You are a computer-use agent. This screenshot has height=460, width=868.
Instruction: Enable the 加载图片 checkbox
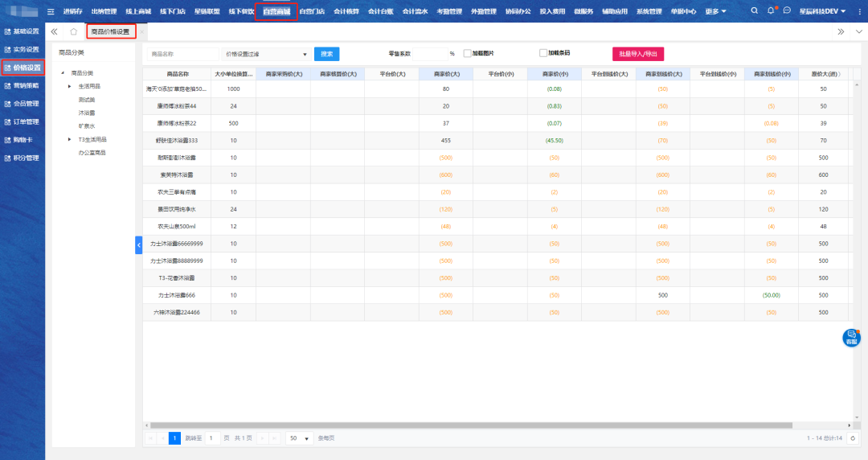pos(467,54)
